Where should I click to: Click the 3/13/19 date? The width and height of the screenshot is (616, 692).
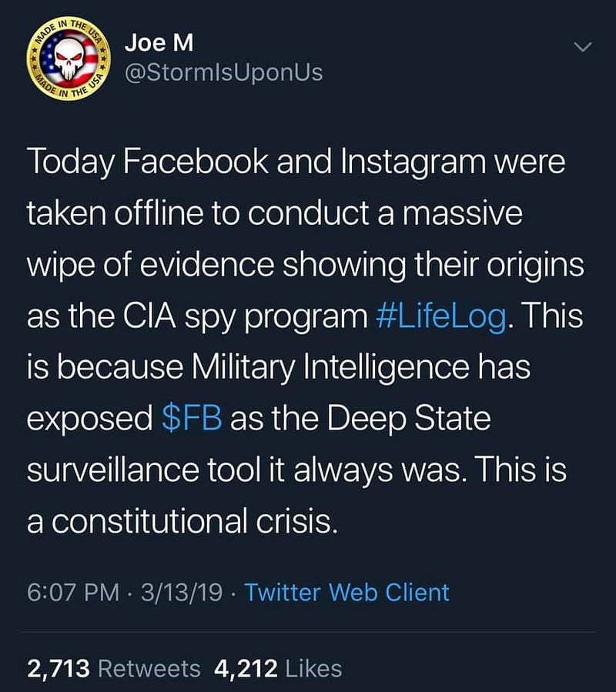tap(182, 592)
